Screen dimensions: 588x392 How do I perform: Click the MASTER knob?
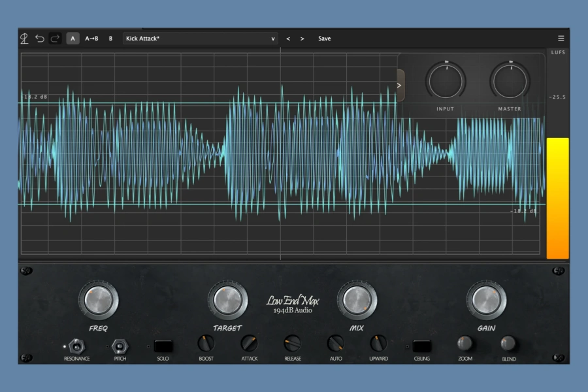tap(510, 80)
